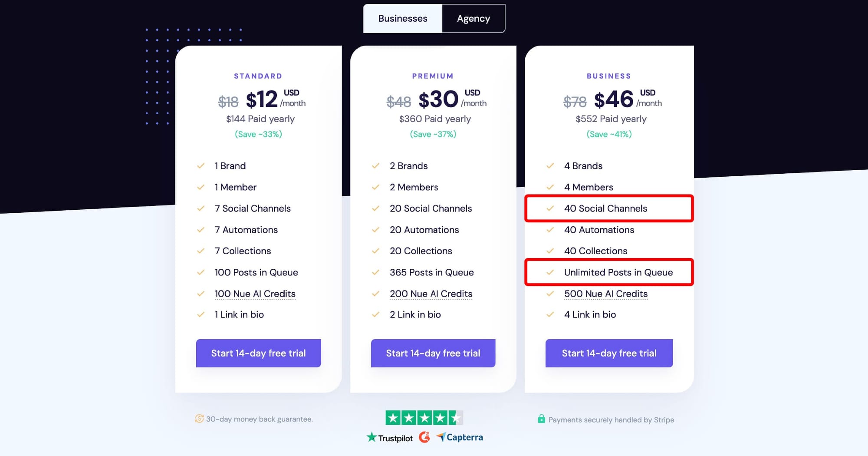Click the money back guarantee icon
868x456 pixels.
click(199, 419)
